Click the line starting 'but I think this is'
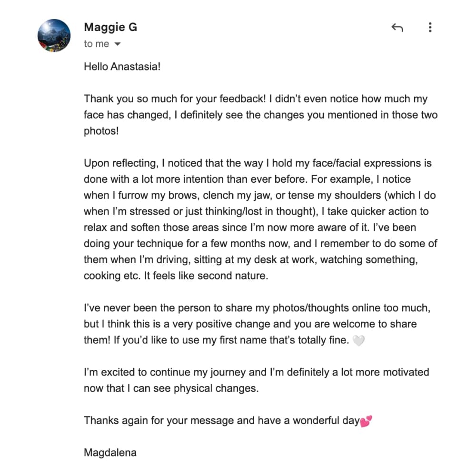 250,324
